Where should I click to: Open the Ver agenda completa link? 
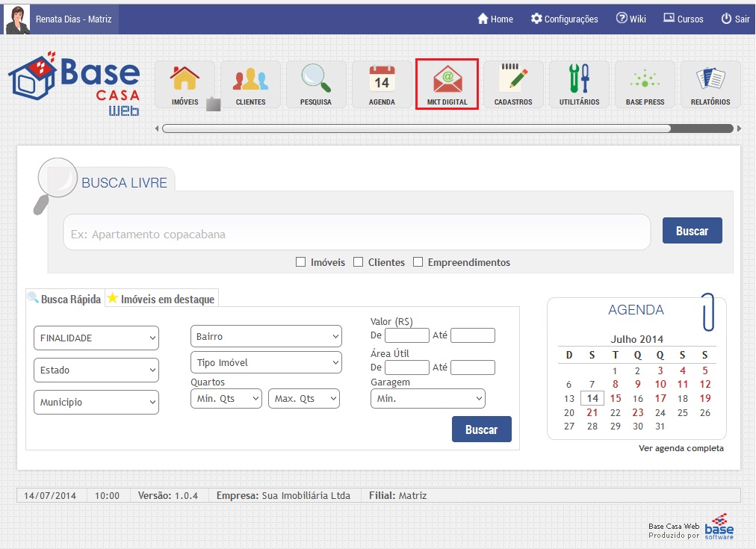tap(681, 448)
